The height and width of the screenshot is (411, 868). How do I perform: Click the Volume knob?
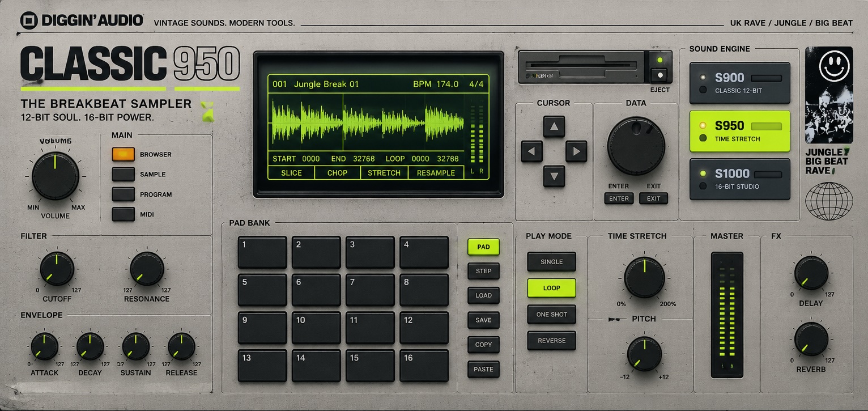(55, 176)
